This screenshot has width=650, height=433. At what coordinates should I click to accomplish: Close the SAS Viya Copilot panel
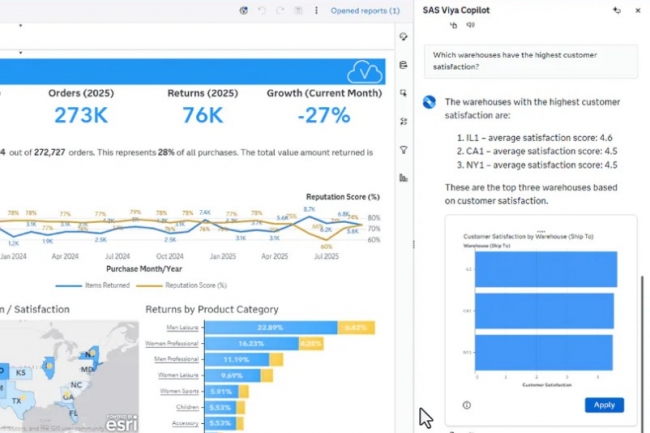[638, 10]
